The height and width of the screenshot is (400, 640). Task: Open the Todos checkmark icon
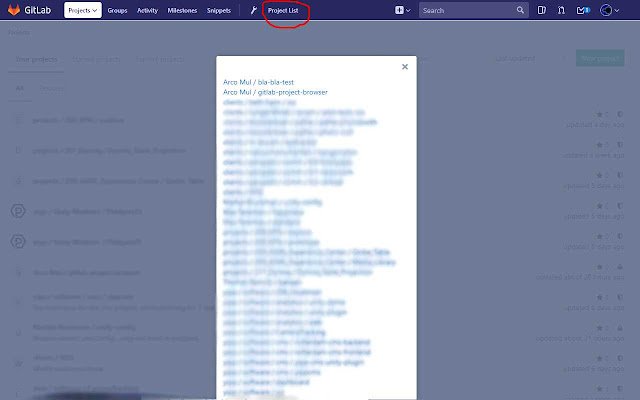(x=583, y=10)
